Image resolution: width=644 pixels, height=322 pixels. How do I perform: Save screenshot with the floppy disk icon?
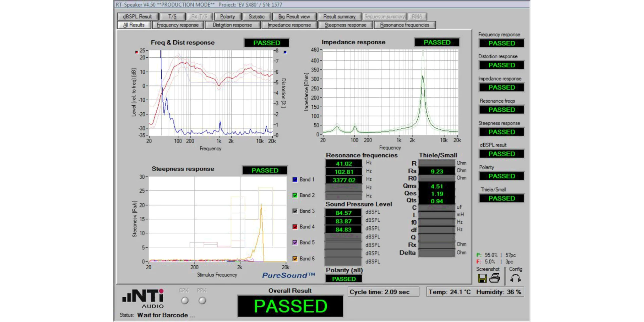pos(482,278)
